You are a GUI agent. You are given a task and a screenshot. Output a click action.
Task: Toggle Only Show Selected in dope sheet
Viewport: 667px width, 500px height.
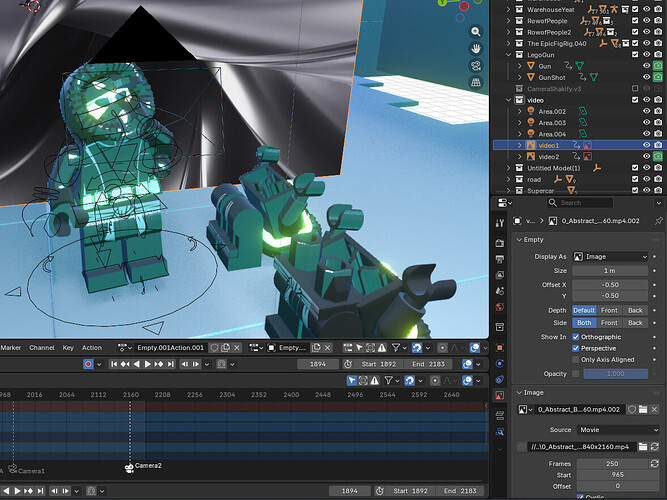click(359, 348)
